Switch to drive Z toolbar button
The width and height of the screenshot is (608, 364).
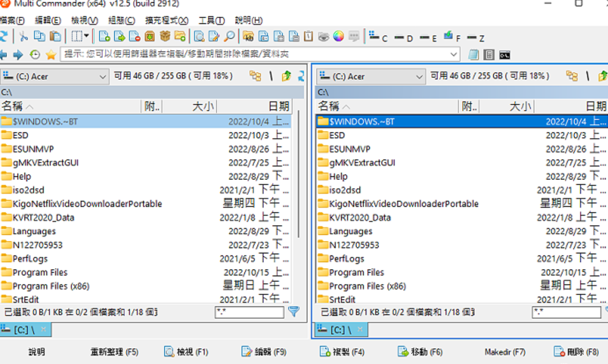pyautogui.click(x=475, y=38)
